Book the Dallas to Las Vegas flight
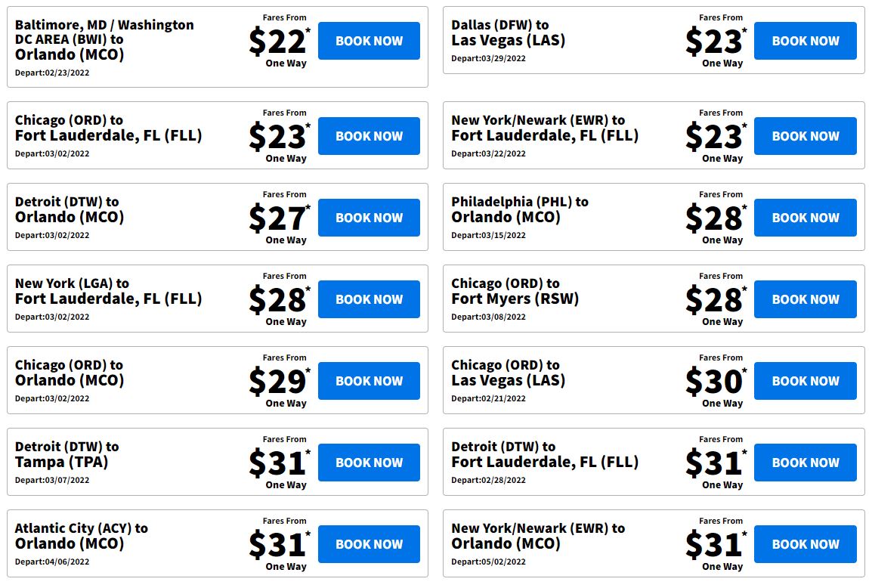Viewport: 869px width, 588px height. coord(806,41)
